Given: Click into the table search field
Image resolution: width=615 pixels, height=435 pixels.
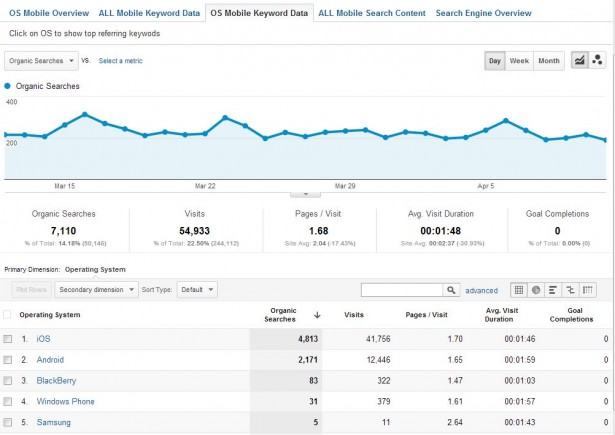Looking at the screenshot, I should click(402, 290).
